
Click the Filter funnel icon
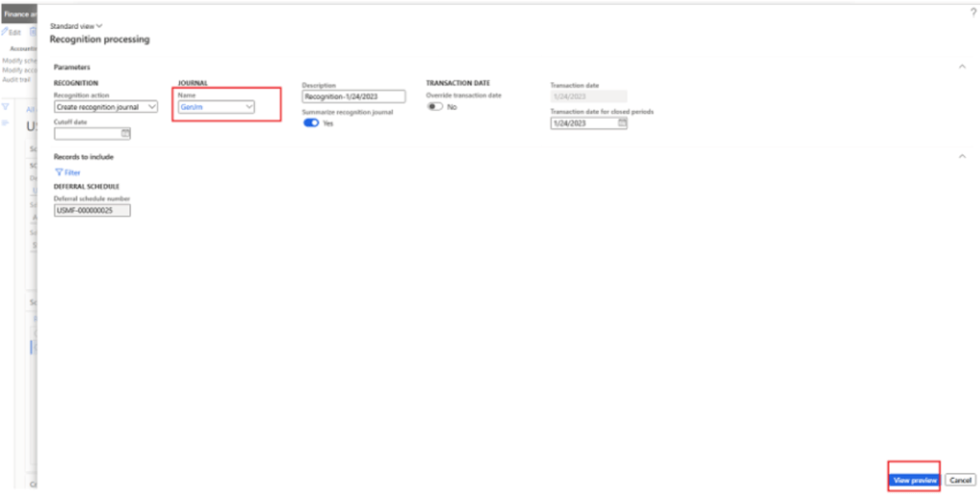(58, 172)
